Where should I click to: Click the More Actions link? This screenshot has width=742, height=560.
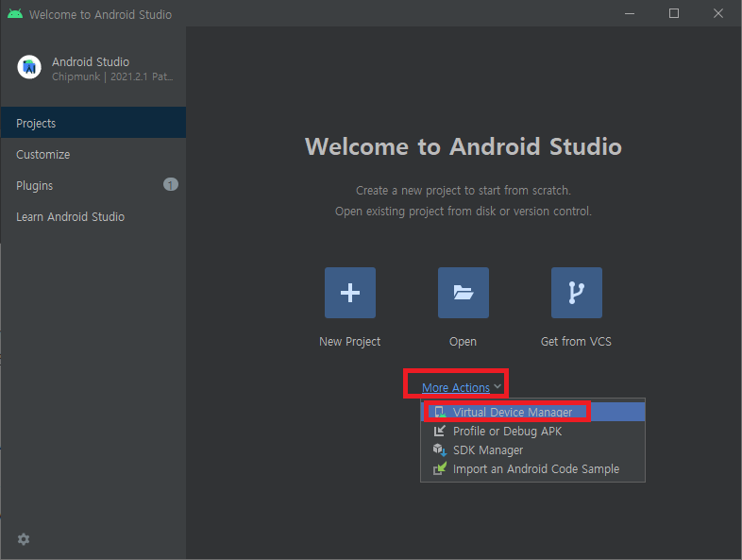coord(456,387)
